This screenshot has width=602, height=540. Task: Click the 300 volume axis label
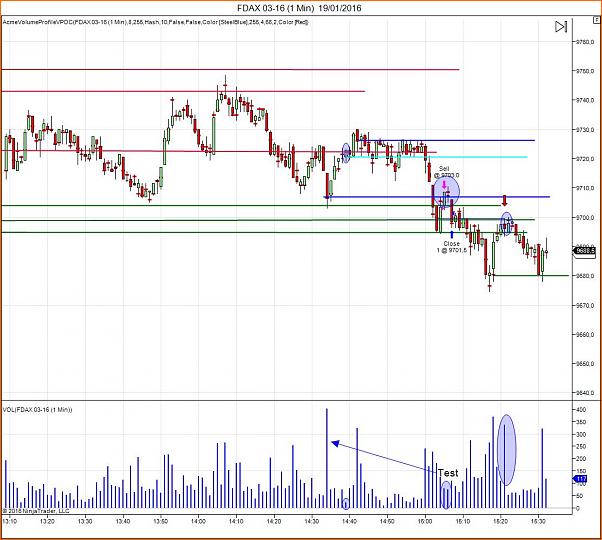click(581, 434)
